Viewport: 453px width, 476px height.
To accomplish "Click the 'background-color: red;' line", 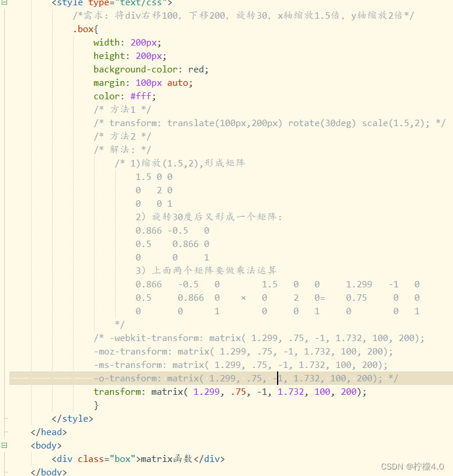I will (x=151, y=70).
